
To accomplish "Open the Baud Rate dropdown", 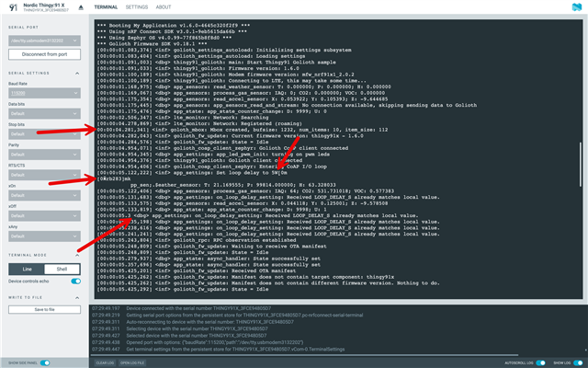I will pos(44,93).
